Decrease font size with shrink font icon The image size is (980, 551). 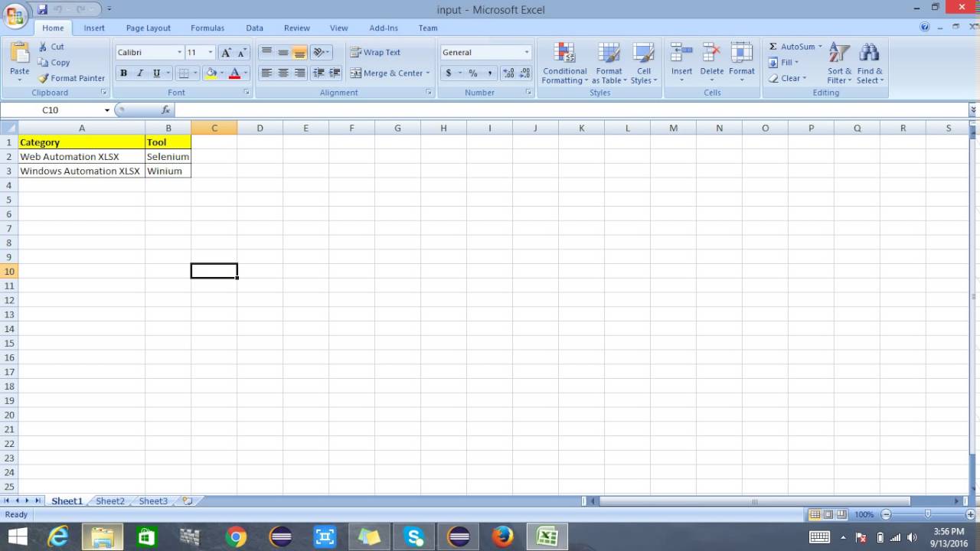point(242,52)
